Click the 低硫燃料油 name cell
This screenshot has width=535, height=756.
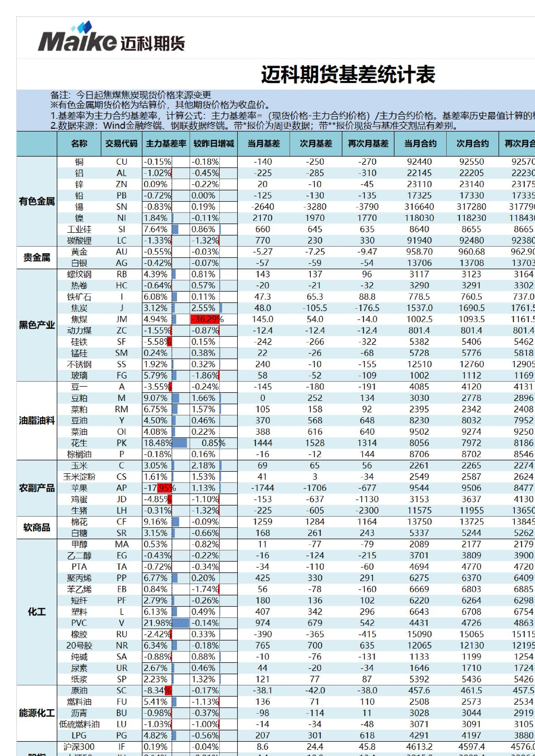pyautogui.click(x=79, y=724)
